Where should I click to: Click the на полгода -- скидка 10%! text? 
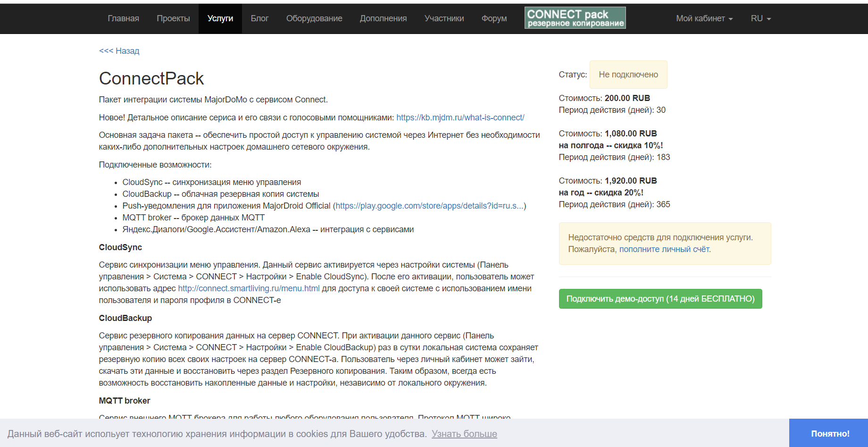[611, 145]
